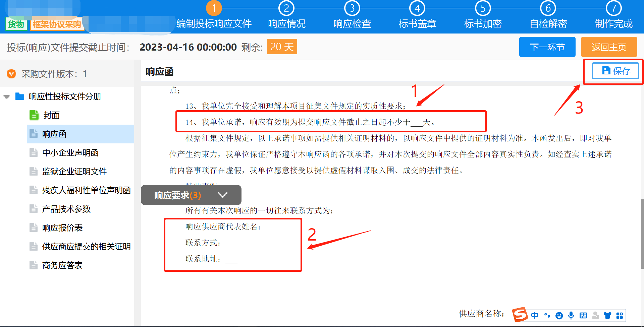Screen dimensions: 644x327
Task: Toggle Sogou punctuation mode icon
Action: click(x=547, y=315)
